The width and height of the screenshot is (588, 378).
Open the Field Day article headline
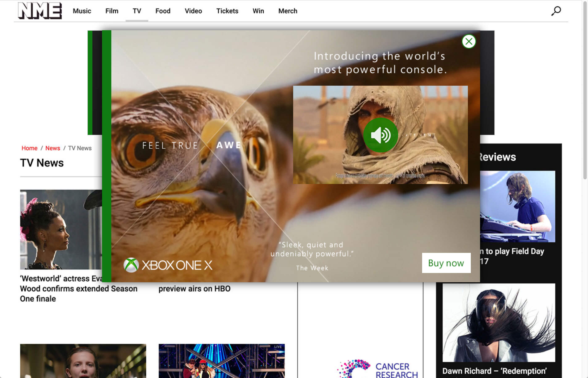point(512,256)
